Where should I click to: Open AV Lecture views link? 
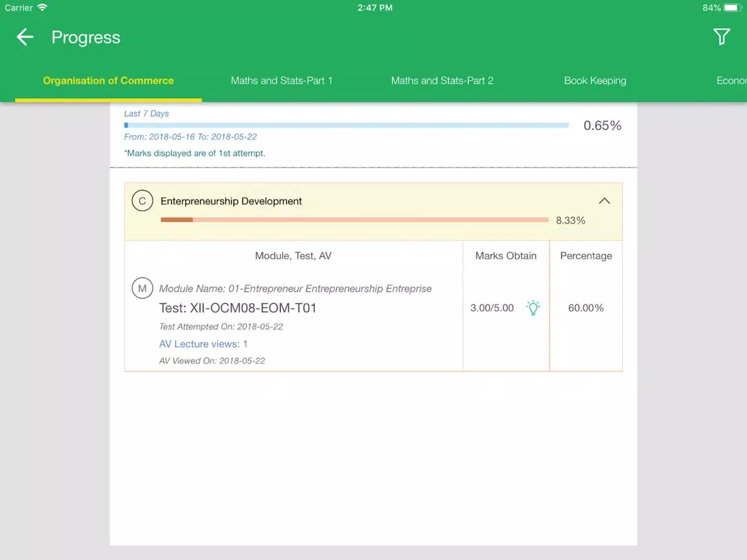point(203,344)
